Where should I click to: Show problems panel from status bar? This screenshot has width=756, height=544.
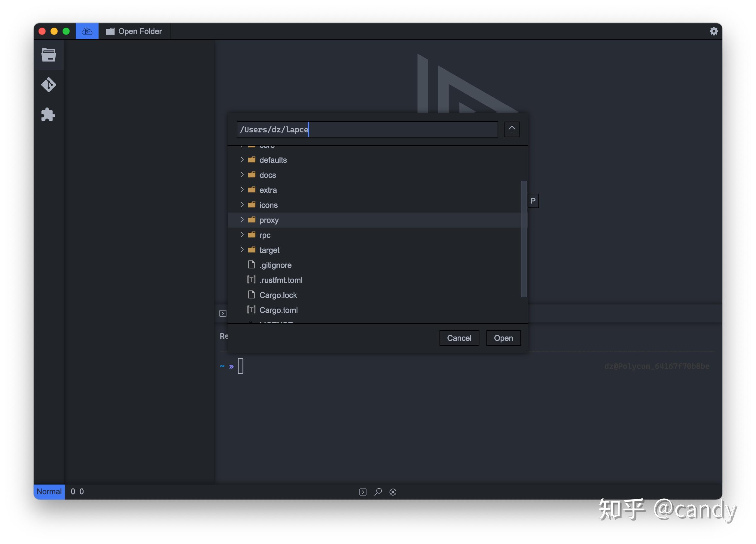[x=393, y=492]
